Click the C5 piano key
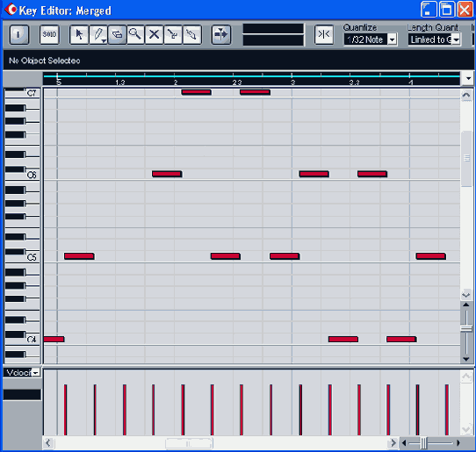 click(x=22, y=257)
